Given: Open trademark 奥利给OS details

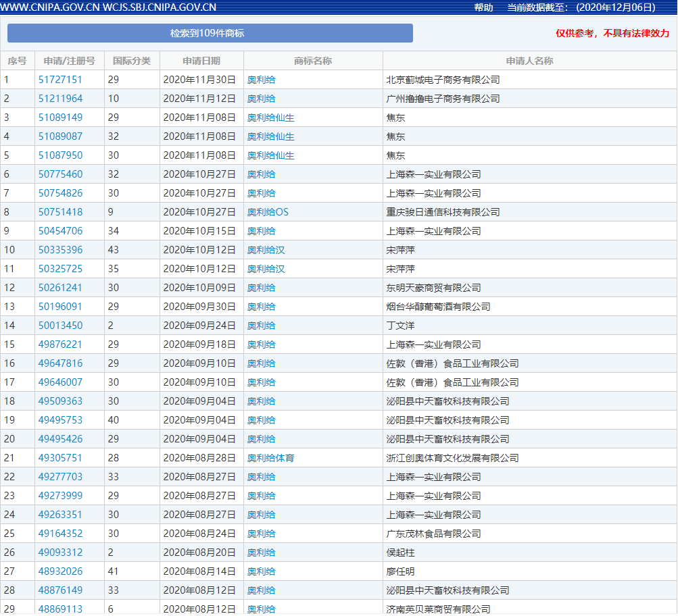Looking at the screenshot, I should point(268,211).
